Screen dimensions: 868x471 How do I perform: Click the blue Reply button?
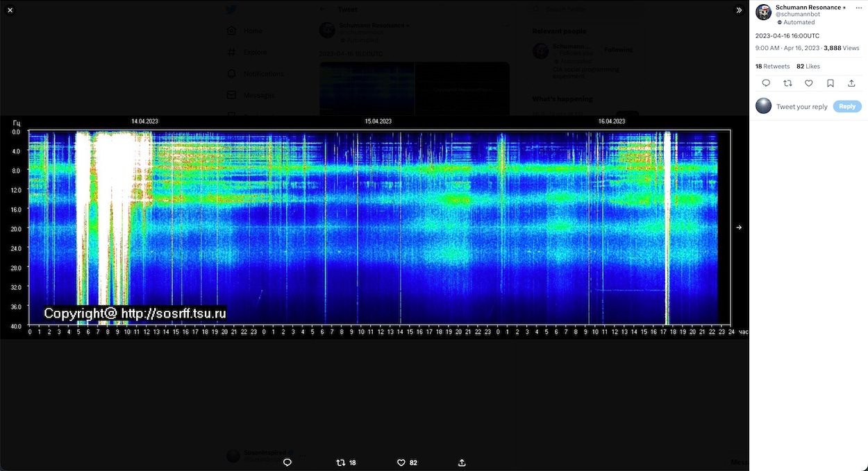click(847, 106)
